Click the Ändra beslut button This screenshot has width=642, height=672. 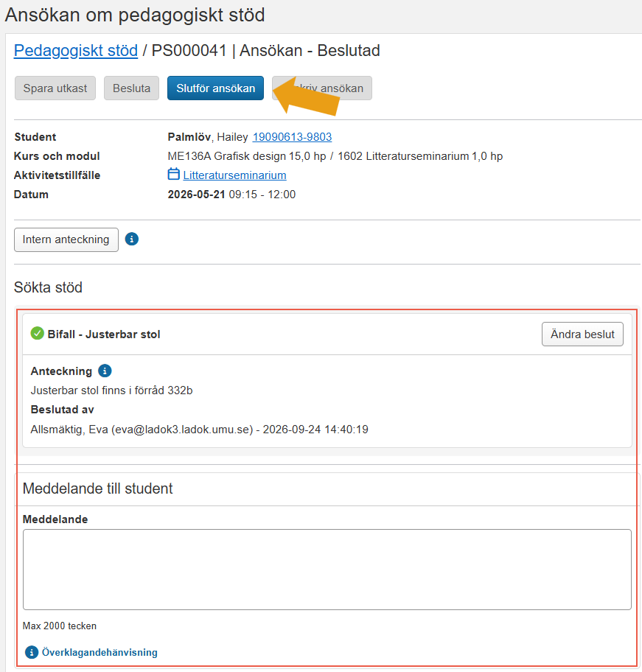click(x=582, y=335)
